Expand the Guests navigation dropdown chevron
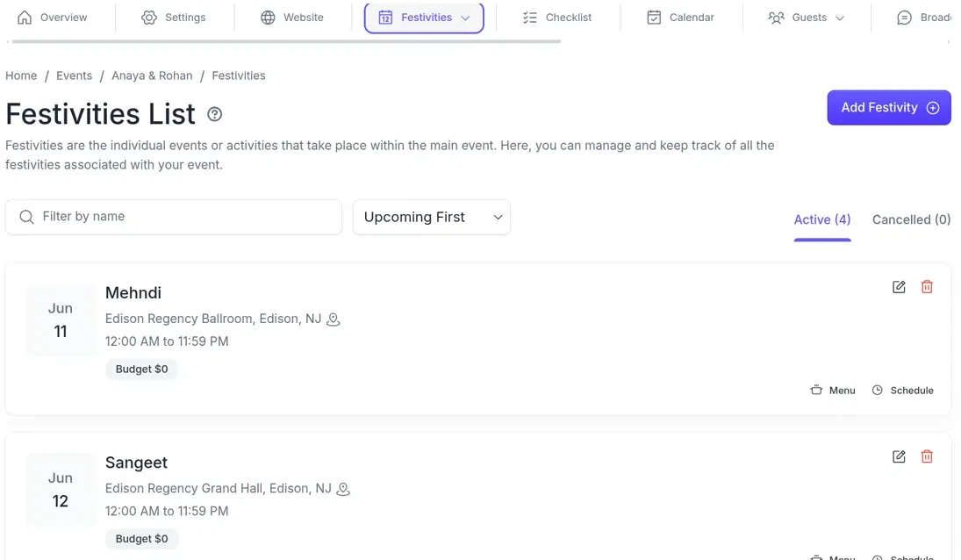Image resolution: width=961 pixels, height=560 pixels. 840,18
